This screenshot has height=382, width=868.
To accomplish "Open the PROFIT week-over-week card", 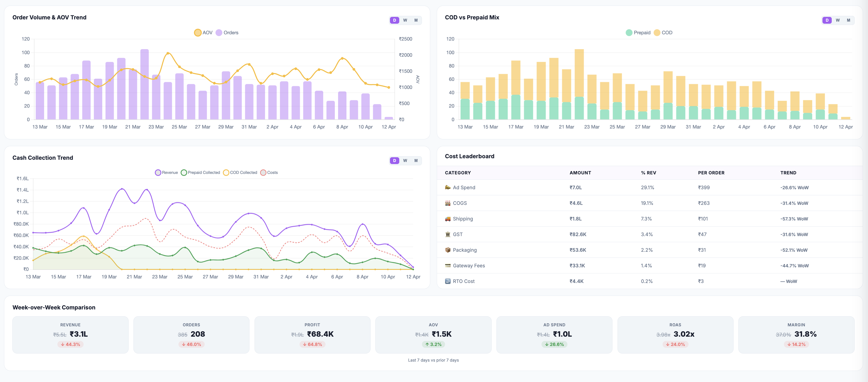I will [x=312, y=335].
